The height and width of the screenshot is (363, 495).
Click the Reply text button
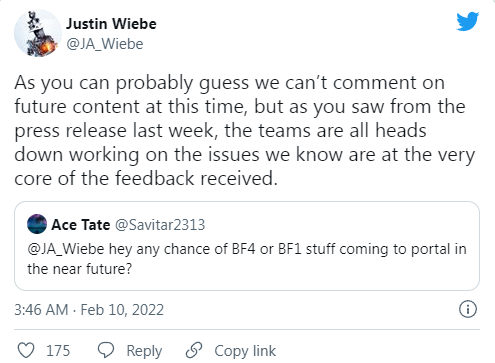[144, 351]
